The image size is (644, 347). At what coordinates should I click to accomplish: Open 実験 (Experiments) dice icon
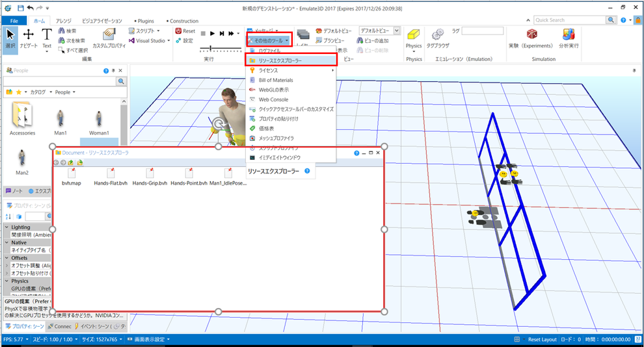pyautogui.click(x=531, y=38)
